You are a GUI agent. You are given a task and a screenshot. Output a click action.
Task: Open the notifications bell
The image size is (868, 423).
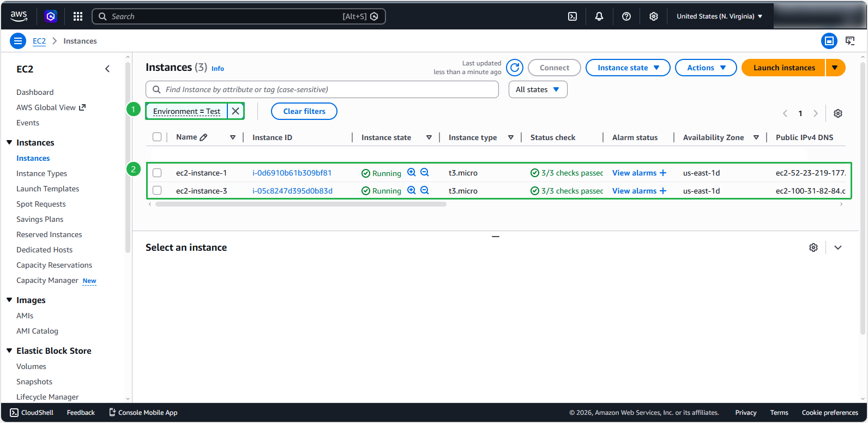pyautogui.click(x=599, y=16)
